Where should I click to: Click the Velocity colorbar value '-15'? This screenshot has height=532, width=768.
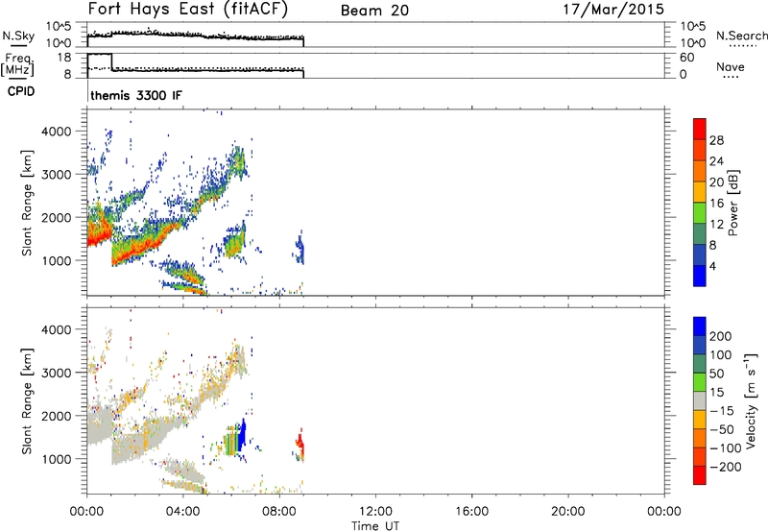point(722,410)
